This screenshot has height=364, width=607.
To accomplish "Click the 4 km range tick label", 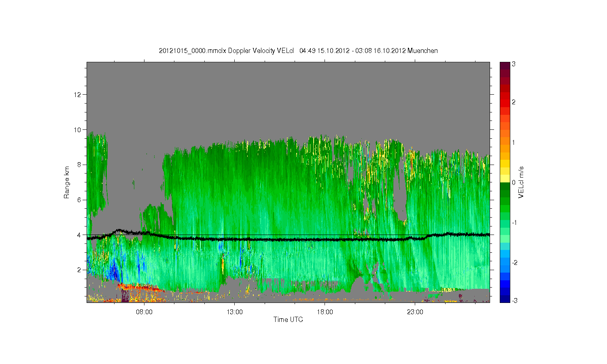I will point(80,235).
